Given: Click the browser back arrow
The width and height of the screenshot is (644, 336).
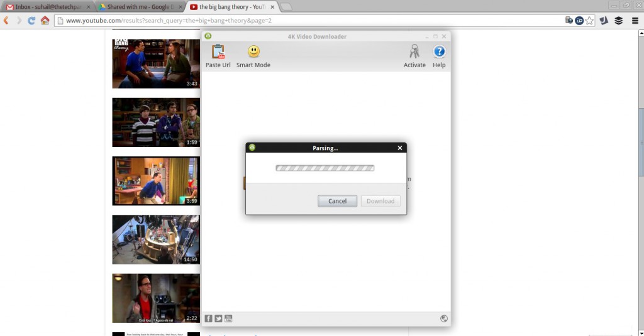Looking at the screenshot, I should [x=6, y=21].
